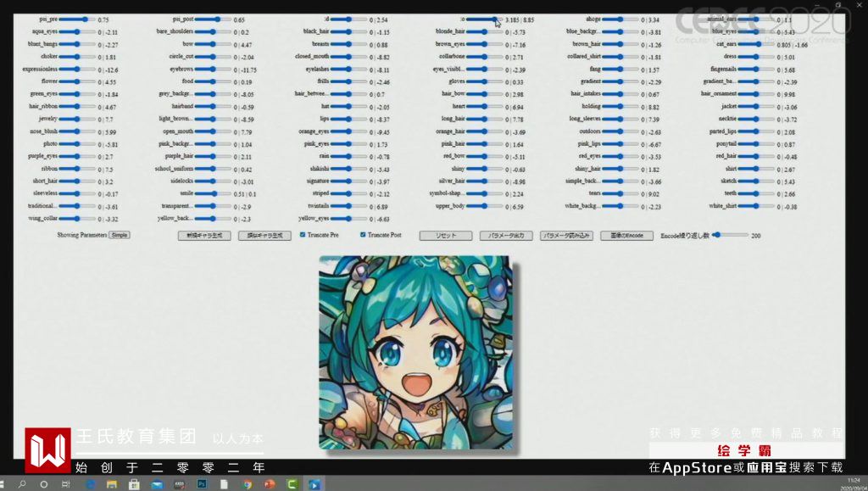Adjust the bare_shoulders slider
The image size is (868, 491).
click(213, 31)
